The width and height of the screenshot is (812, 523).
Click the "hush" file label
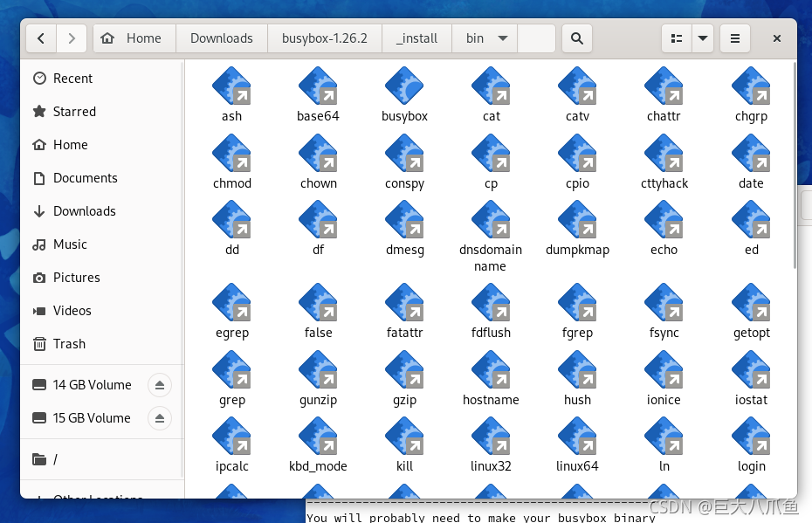577,400
